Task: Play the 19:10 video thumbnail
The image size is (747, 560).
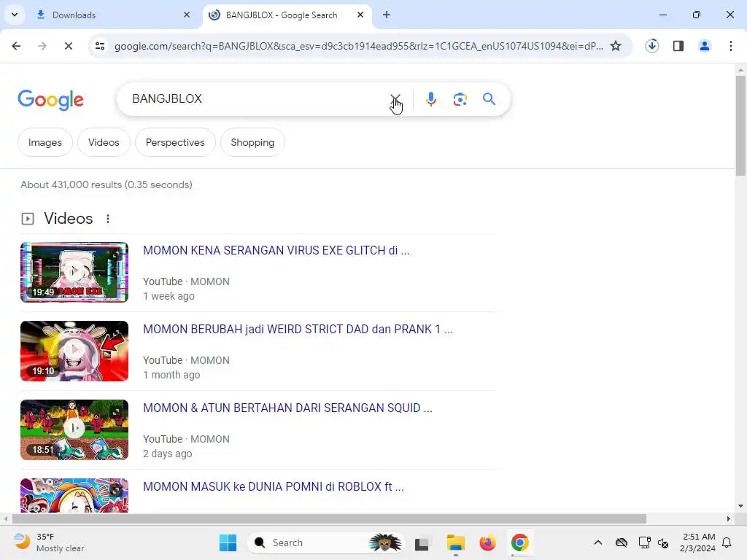Action: point(74,351)
